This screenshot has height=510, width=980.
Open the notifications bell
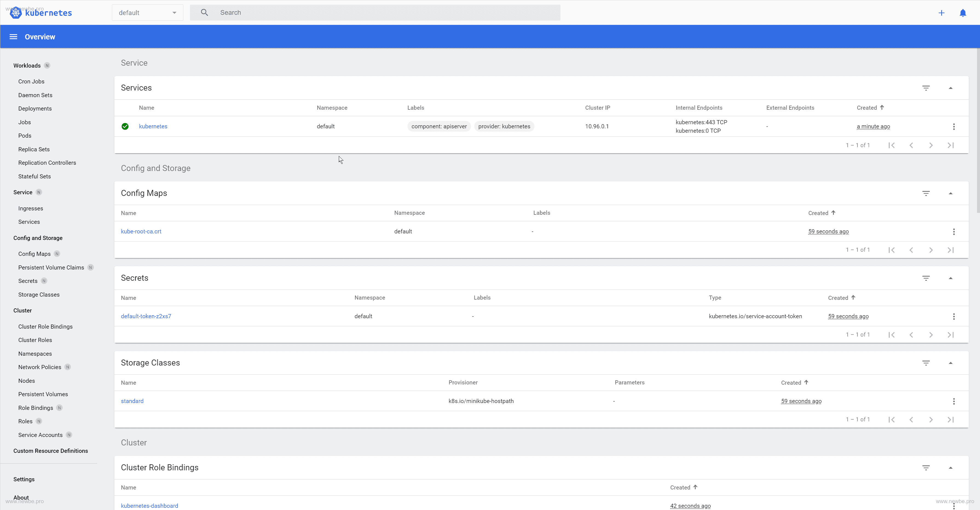(962, 13)
